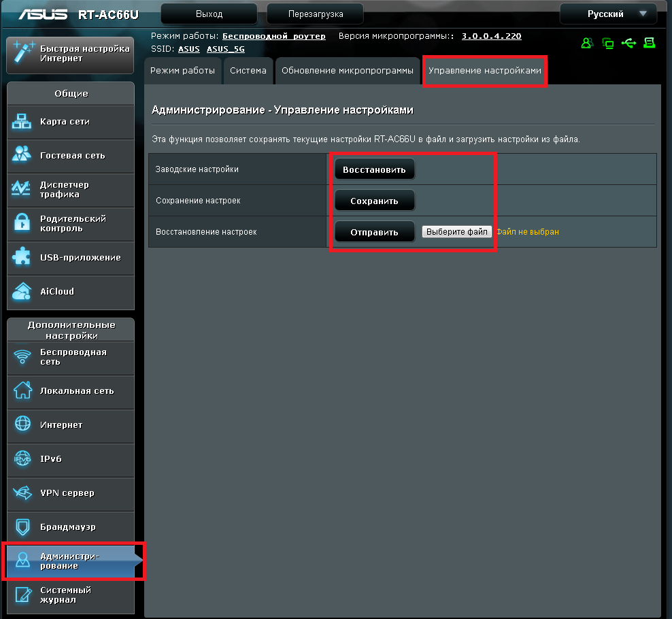Click firmware version 3.0.0.4.220 link
The image size is (672, 619).
[x=491, y=36]
